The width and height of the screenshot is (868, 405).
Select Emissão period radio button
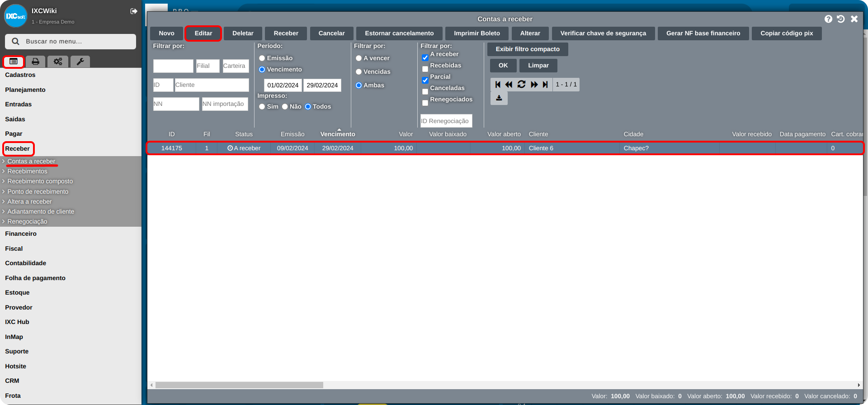pyautogui.click(x=262, y=58)
